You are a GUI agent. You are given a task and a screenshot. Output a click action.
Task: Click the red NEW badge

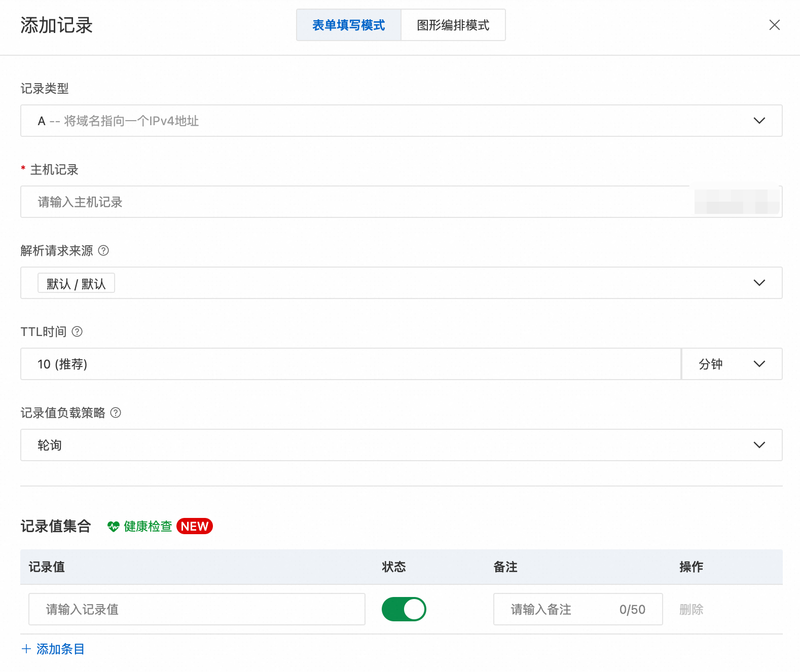coord(195,526)
